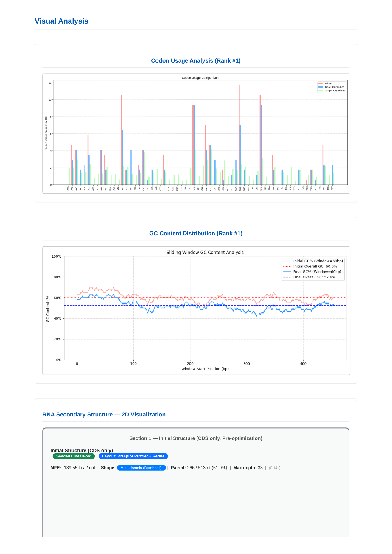
Task: Click the blue Final (Optimized) legend swatch
Action: (321, 87)
